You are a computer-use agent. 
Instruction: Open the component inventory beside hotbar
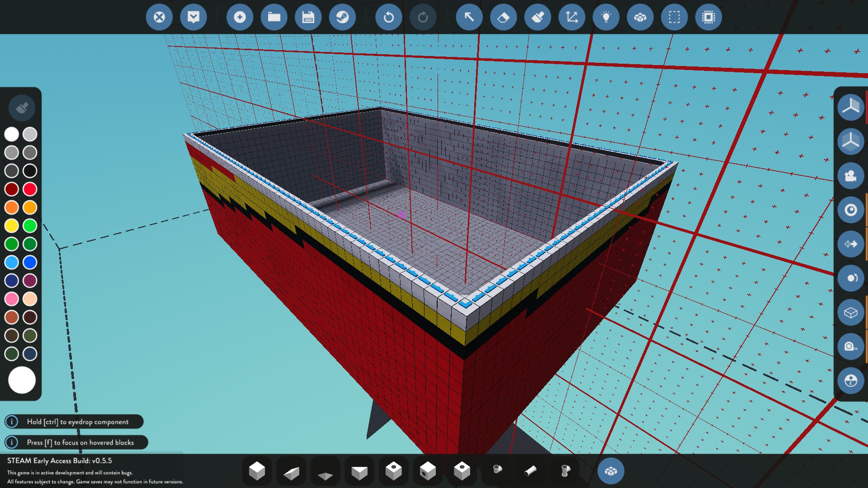(x=611, y=471)
